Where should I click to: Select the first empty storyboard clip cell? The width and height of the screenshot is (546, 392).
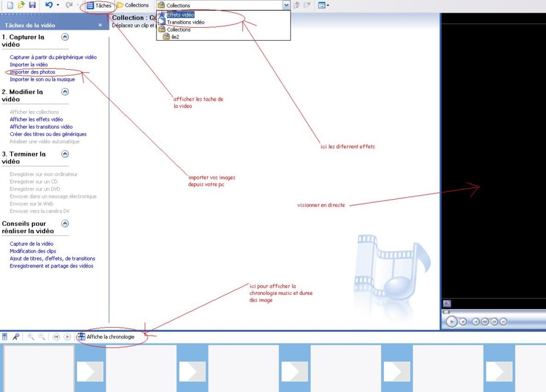click(x=39, y=369)
